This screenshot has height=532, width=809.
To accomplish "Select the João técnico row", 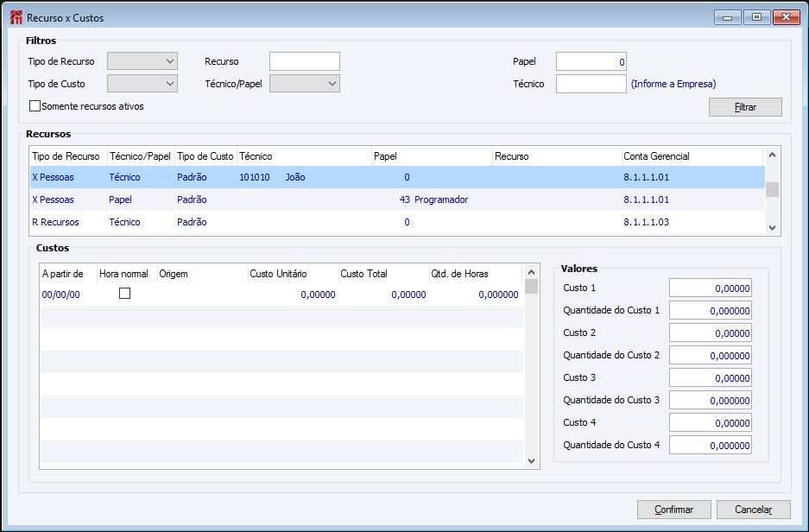I will point(397,177).
